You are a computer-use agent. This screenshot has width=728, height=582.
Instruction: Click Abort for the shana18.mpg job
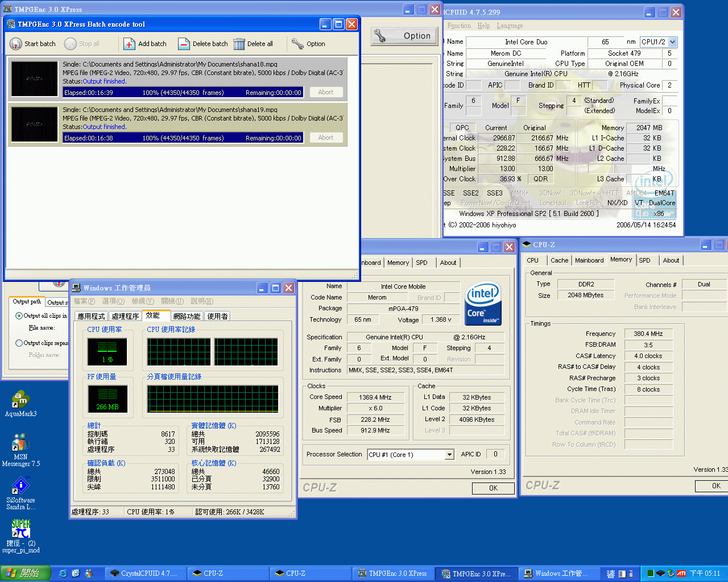[326, 92]
